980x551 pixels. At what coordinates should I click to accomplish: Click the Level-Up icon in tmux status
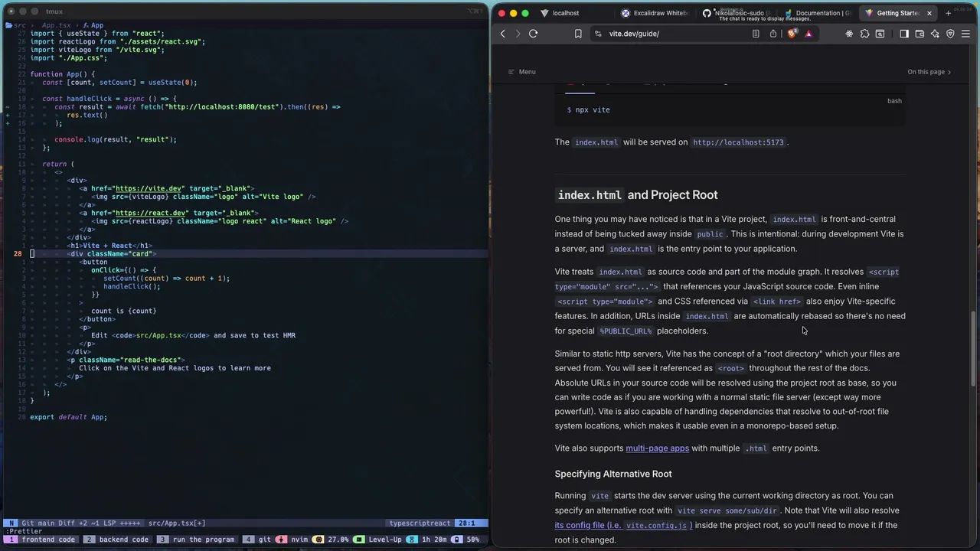point(359,540)
